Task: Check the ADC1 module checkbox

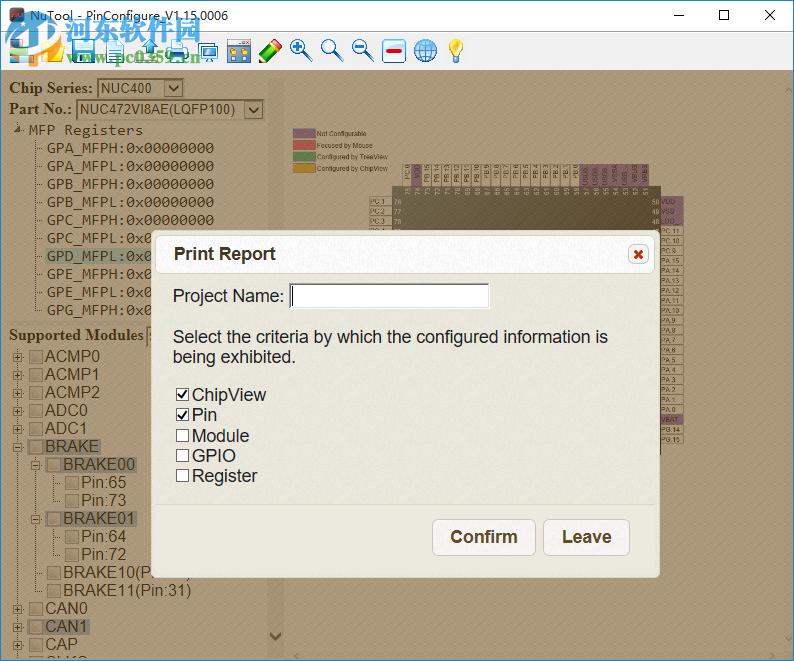Action: click(36, 429)
